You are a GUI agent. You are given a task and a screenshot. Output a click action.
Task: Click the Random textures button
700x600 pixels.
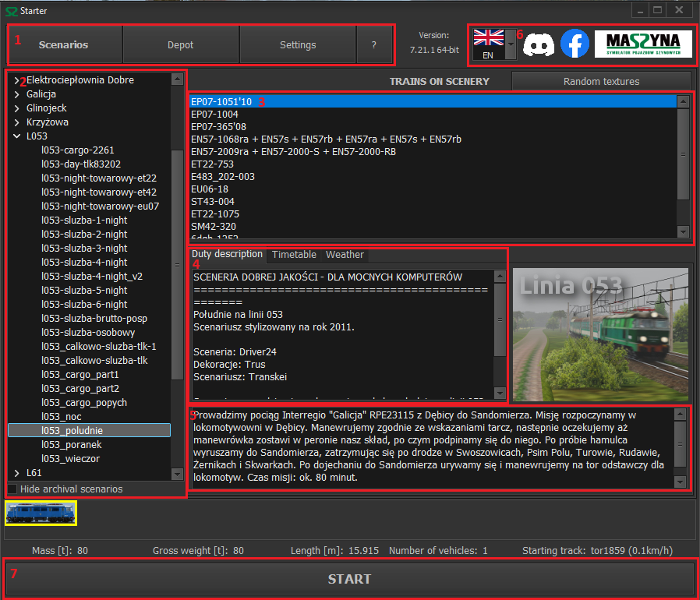[600, 81]
